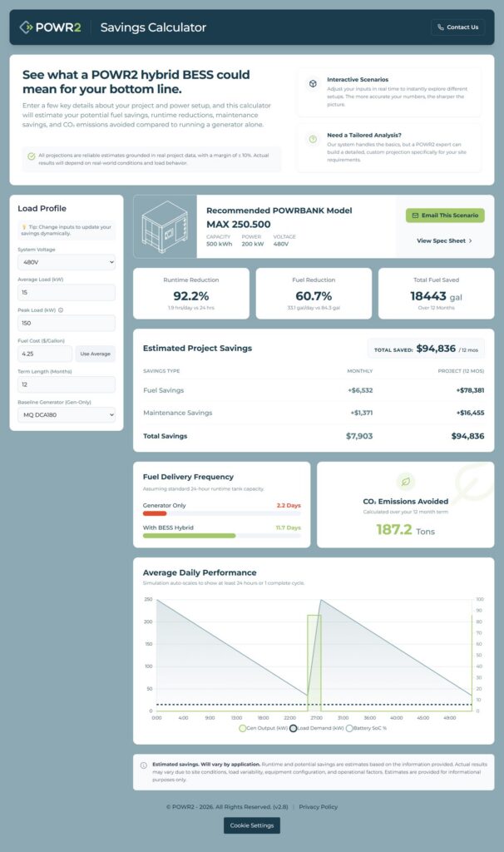The width and height of the screenshot is (504, 852).
Task: Click the Use Average button
Action: pyautogui.click(x=95, y=354)
